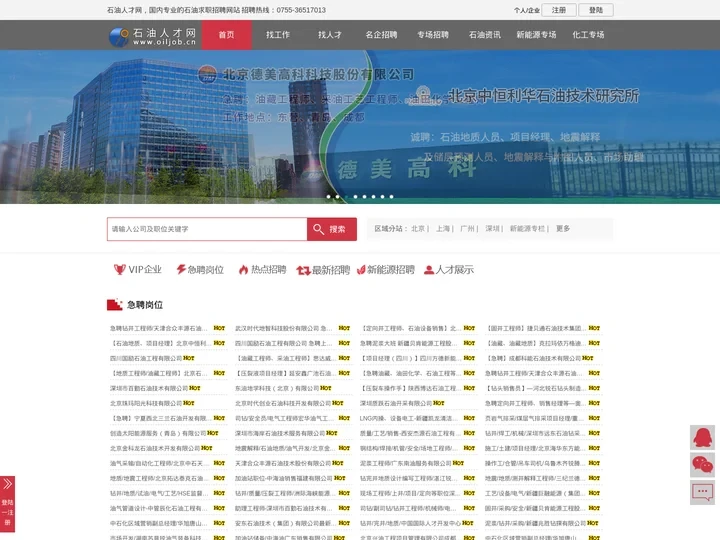The image size is (720, 540).
Task: Open job listing 加油站职位-中海油销售福建有限公司
Action: click(x=284, y=478)
